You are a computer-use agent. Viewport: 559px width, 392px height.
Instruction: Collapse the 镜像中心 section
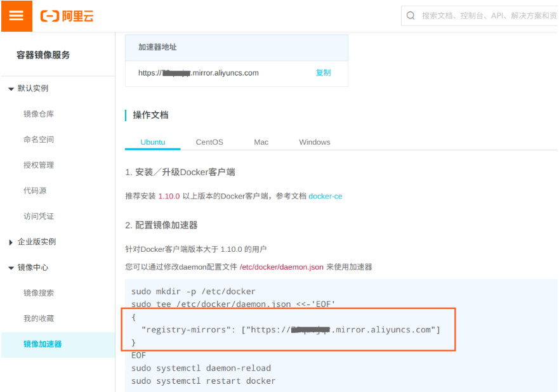point(11,268)
